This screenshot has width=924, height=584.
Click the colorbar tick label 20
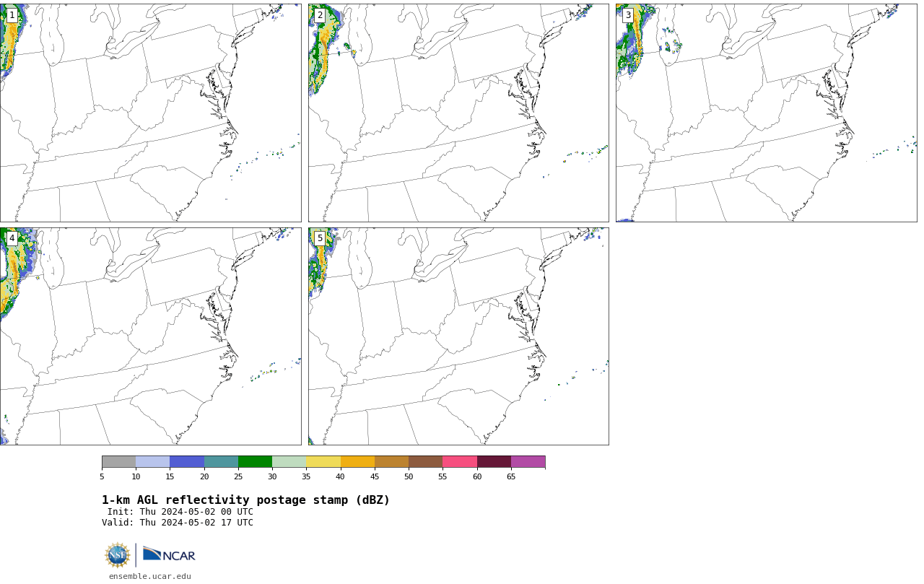(x=204, y=476)
